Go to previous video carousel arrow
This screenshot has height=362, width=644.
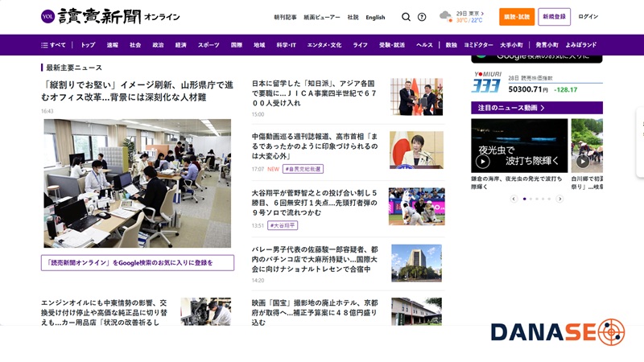click(x=514, y=199)
